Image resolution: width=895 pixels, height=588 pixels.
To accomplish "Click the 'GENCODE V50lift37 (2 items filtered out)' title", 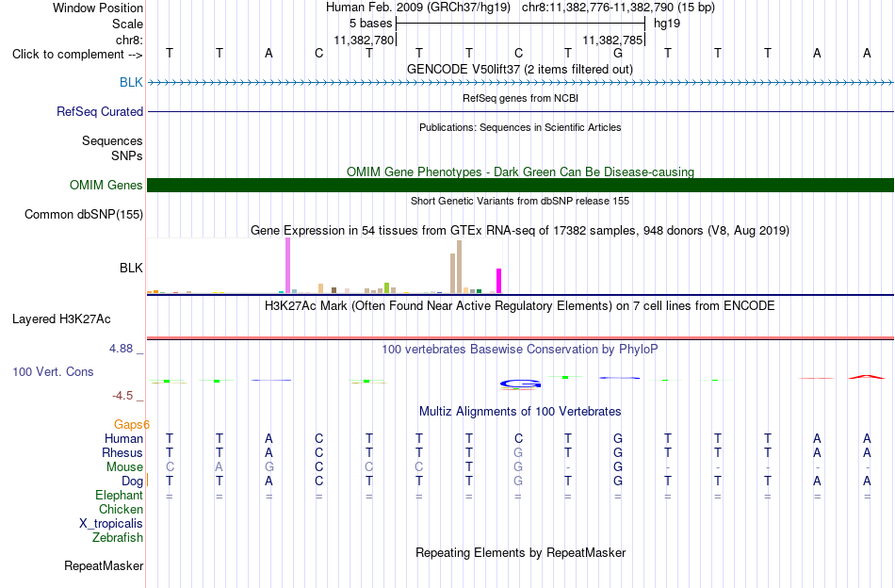I will coord(519,69).
